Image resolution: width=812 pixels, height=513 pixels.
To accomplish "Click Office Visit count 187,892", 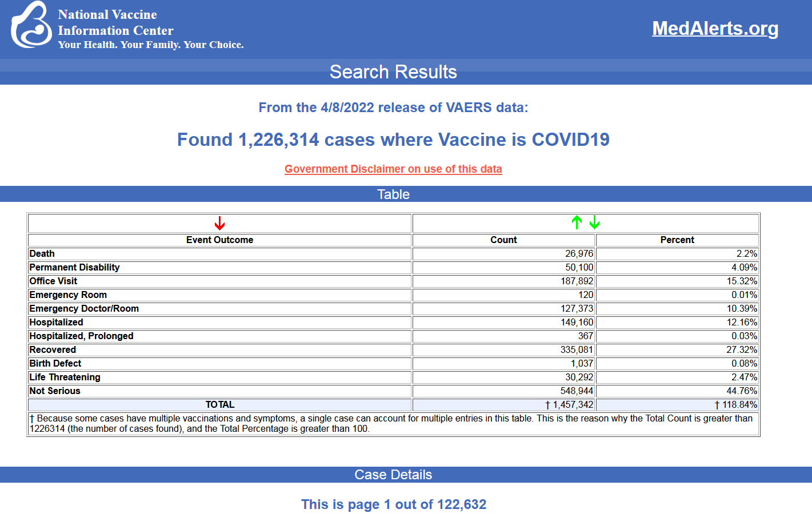I will [577, 281].
